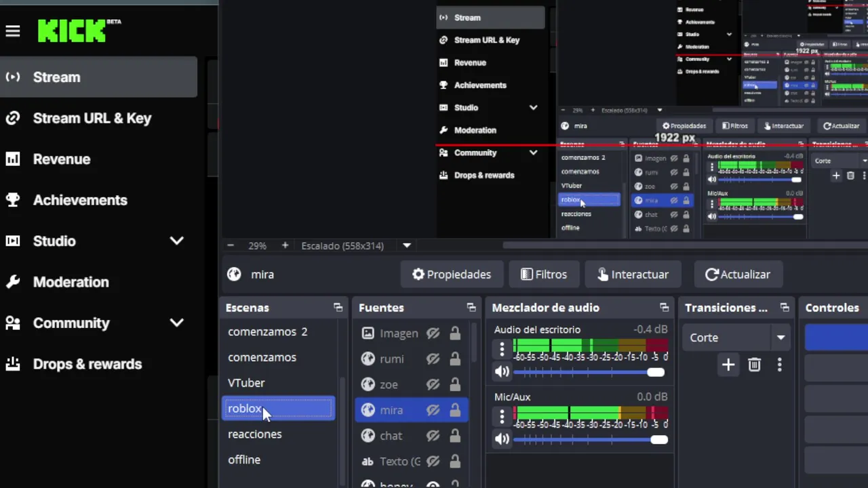Select the Imagen source row
The image size is (868, 488).
click(412, 333)
